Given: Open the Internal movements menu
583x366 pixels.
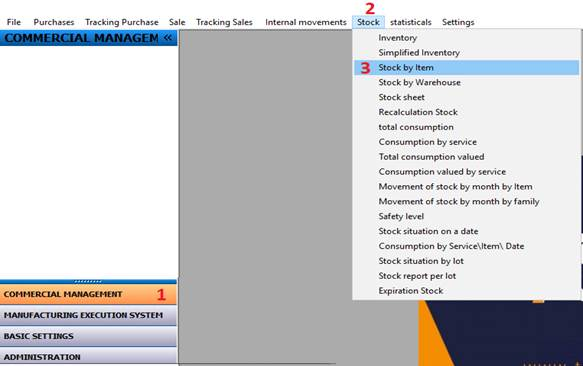Looking at the screenshot, I should coord(306,22).
